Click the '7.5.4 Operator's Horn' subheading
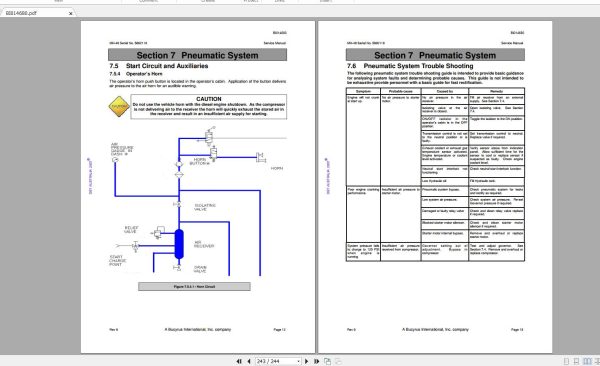The image size is (600, 366). click(x=136, y=74)
